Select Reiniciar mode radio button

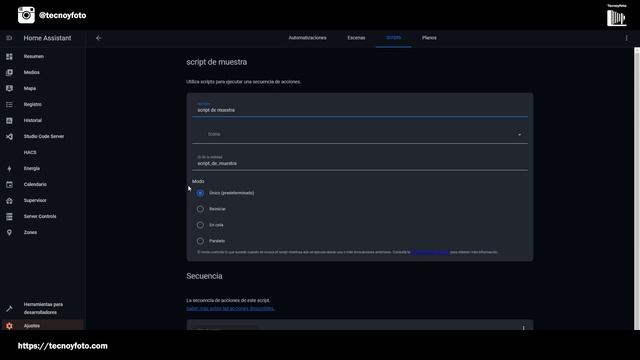click(x=200, y=209)
